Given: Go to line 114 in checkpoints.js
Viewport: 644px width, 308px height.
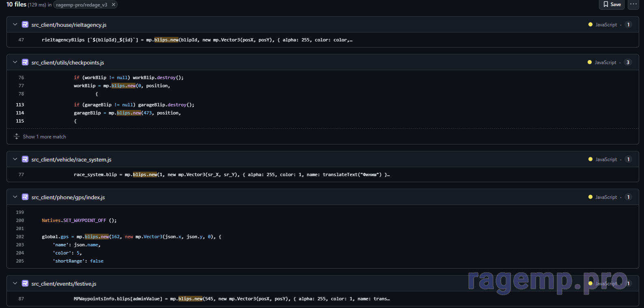Looking at the screenshot, I should pos(20,113).
